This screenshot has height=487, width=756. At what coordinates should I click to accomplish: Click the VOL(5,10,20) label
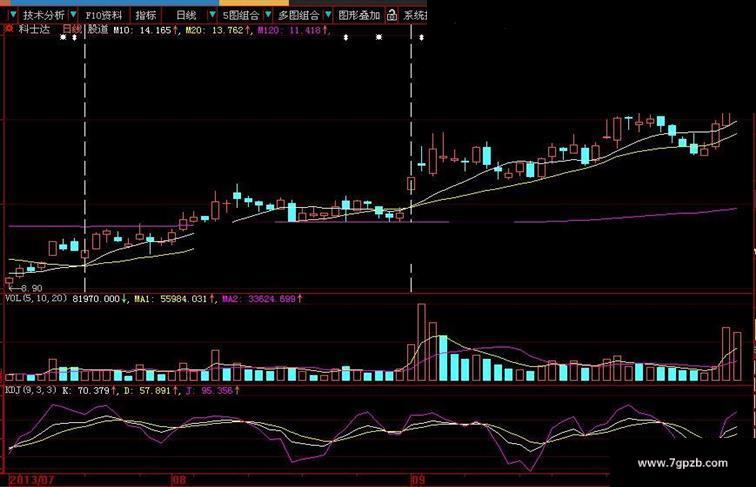(x=36, y=298)
